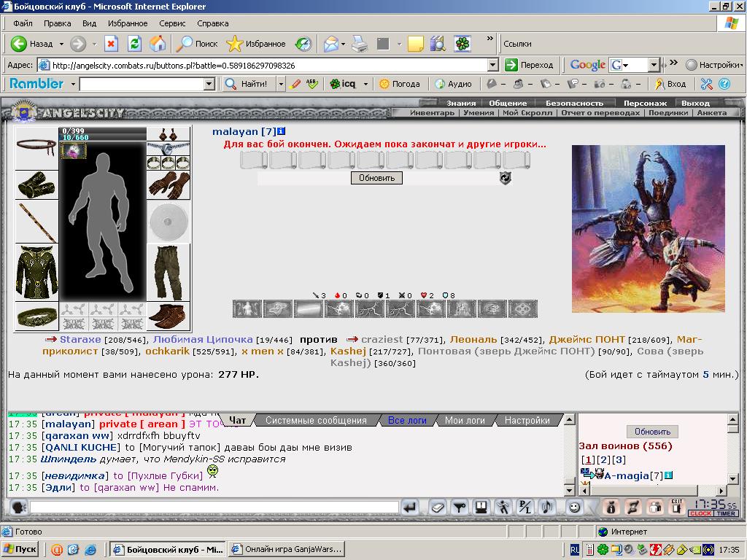This screenshot has height=560, width=747.
Task: Click the chat send arrow button
Action: pyautogui.click(x=409, y=507)
